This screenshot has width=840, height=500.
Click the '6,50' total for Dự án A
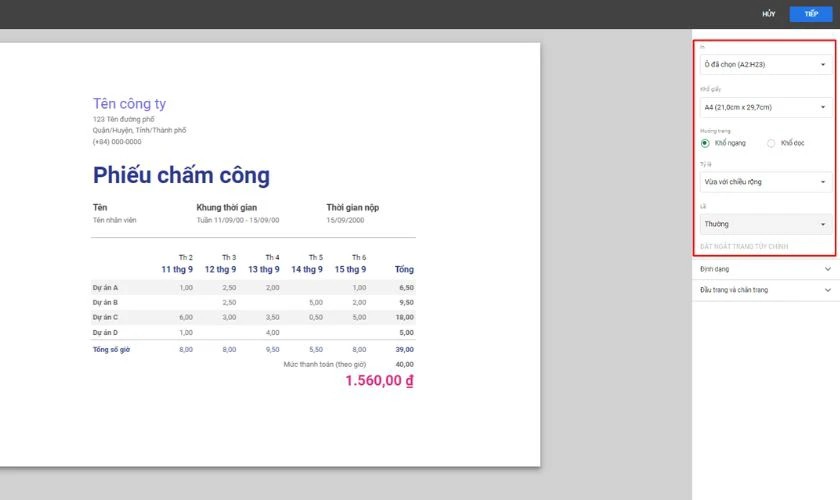tap(406, 288)
